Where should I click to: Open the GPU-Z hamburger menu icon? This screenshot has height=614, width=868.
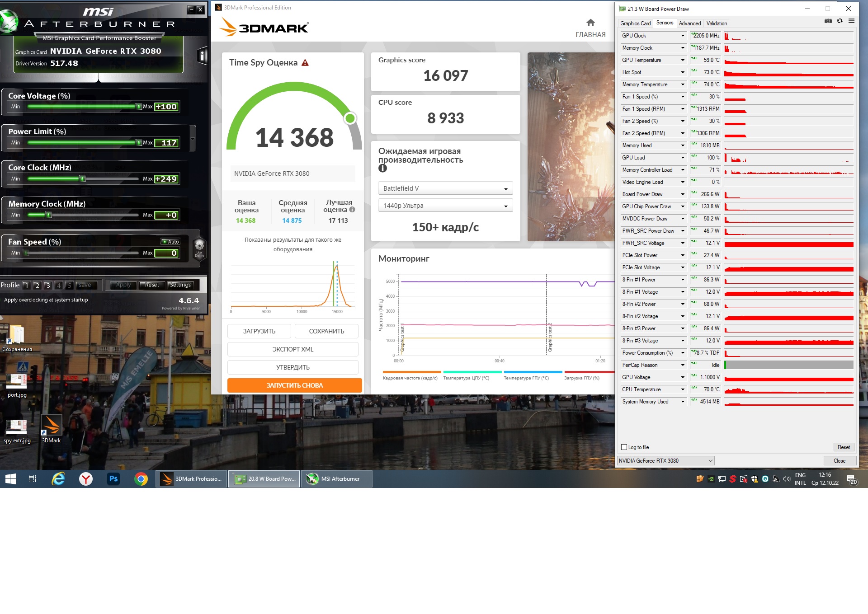pos(851,21)
